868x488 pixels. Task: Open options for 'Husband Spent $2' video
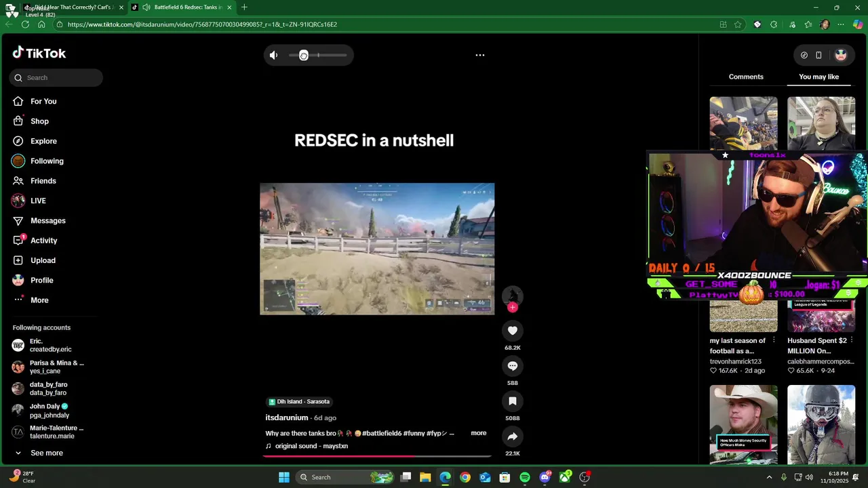pos(852,340)
